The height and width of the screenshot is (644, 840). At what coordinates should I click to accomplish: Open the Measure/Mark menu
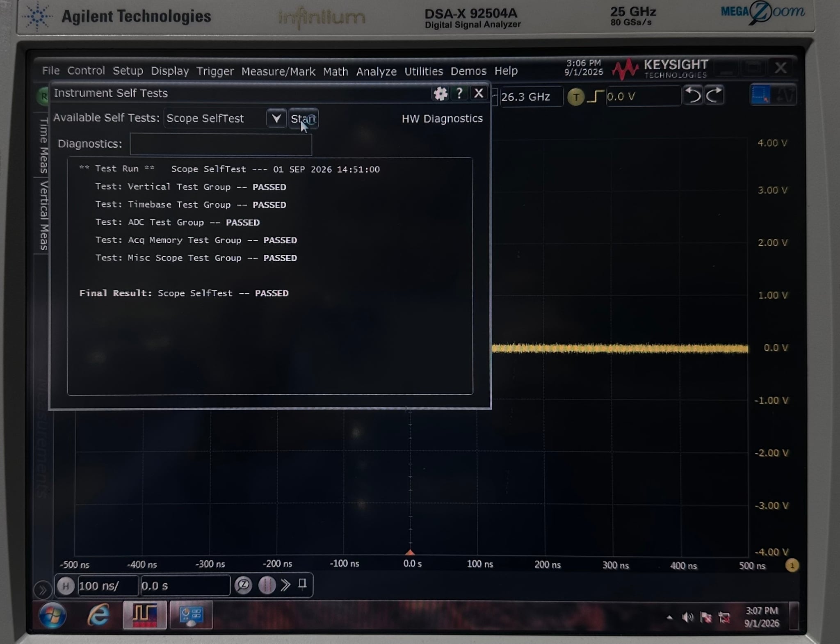pos(278,71)
